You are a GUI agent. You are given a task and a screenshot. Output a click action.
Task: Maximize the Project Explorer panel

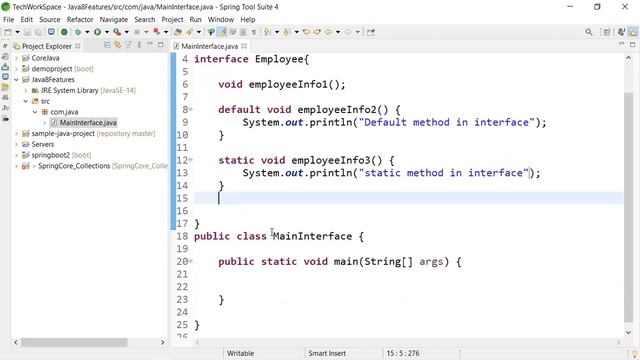pyautogui.click(x=161, y=44)
